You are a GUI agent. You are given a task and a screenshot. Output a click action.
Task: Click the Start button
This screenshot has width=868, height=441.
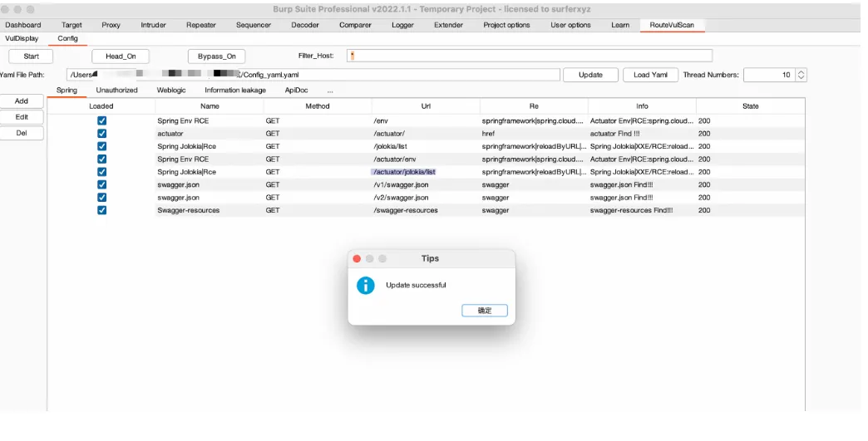[31, 56]
